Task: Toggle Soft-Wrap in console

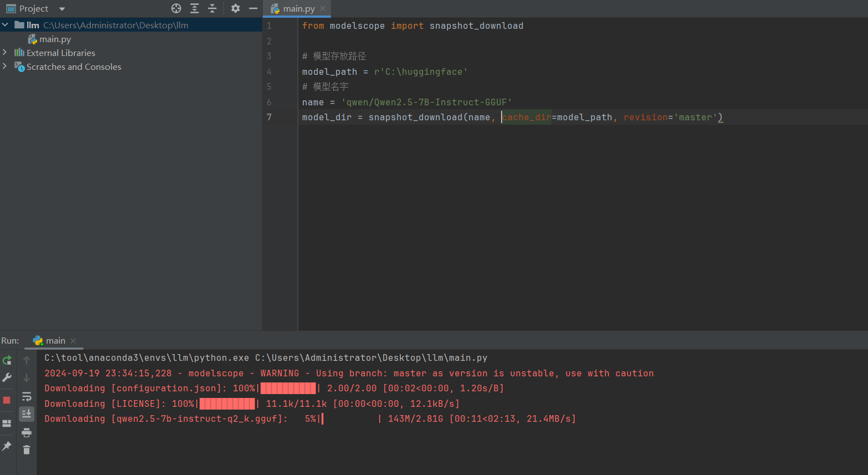Action: [27, 396]
